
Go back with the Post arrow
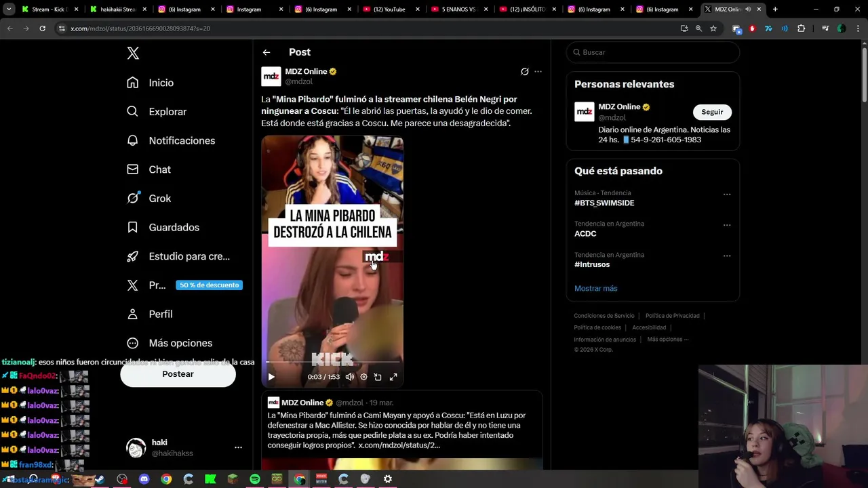tap(267, 52)
